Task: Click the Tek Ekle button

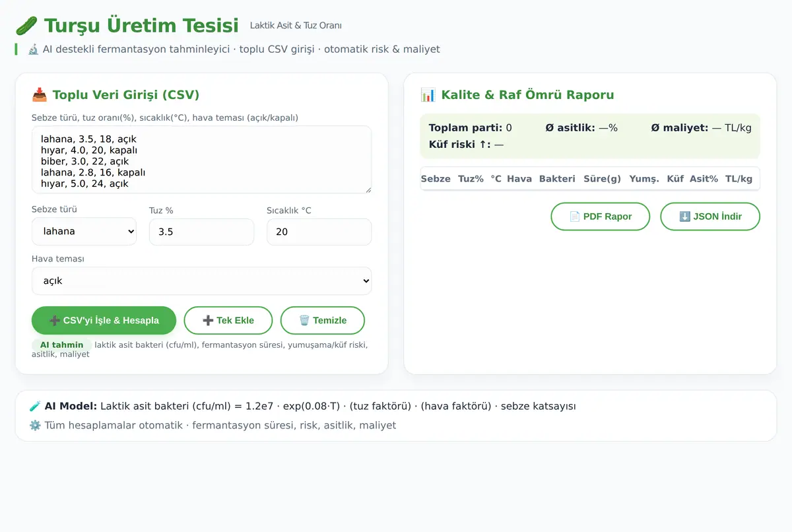Action: point(228,320)
